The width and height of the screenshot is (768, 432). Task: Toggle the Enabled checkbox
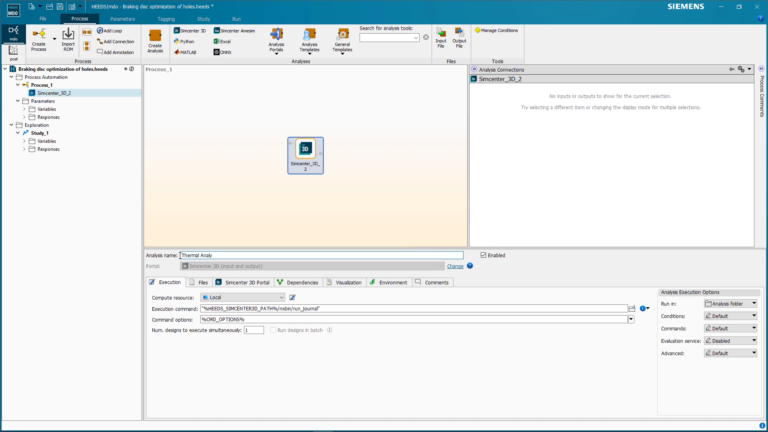point(483,255)
